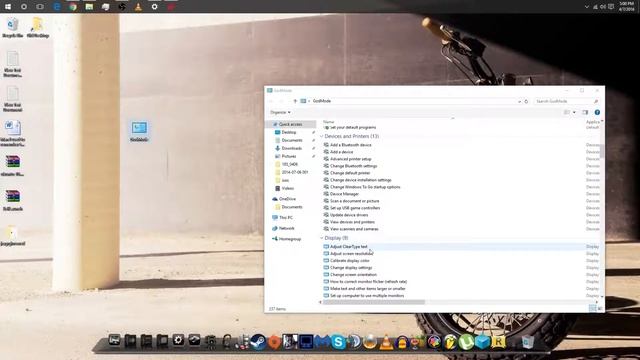Open Downloads in the navigation pane
The width and height of the screenshot is (640, 360).
coord(291,148)
